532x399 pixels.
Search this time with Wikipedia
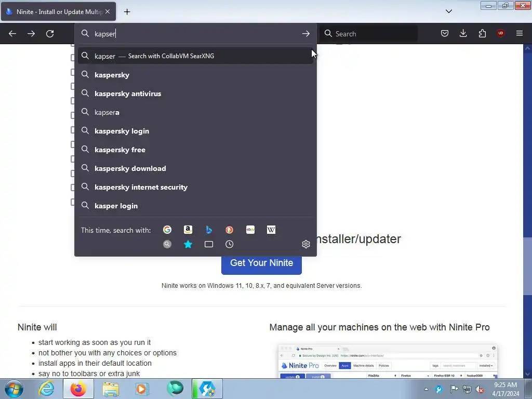[271, 230]
